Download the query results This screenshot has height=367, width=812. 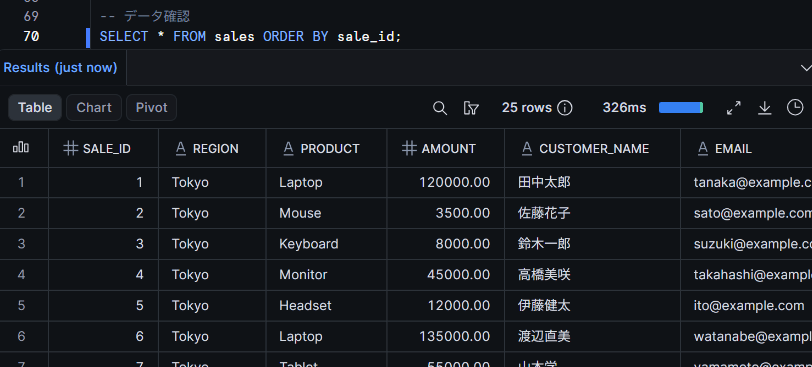[764, 108]
